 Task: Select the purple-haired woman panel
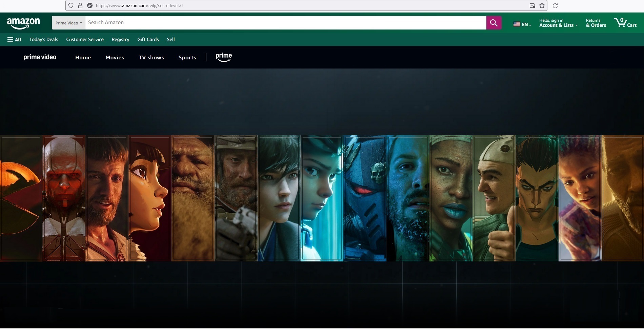pyautogui.click(x=580, y=198)
